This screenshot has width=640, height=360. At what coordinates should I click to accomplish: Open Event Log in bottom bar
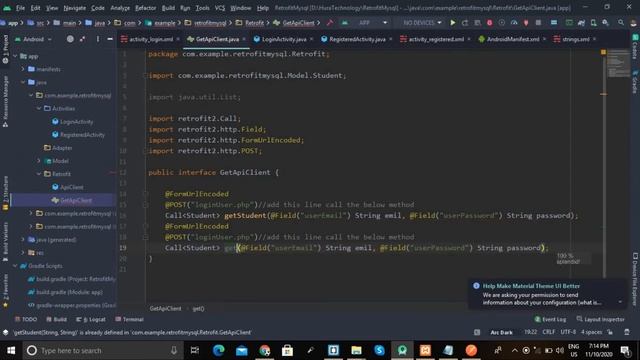click(550, 319)
